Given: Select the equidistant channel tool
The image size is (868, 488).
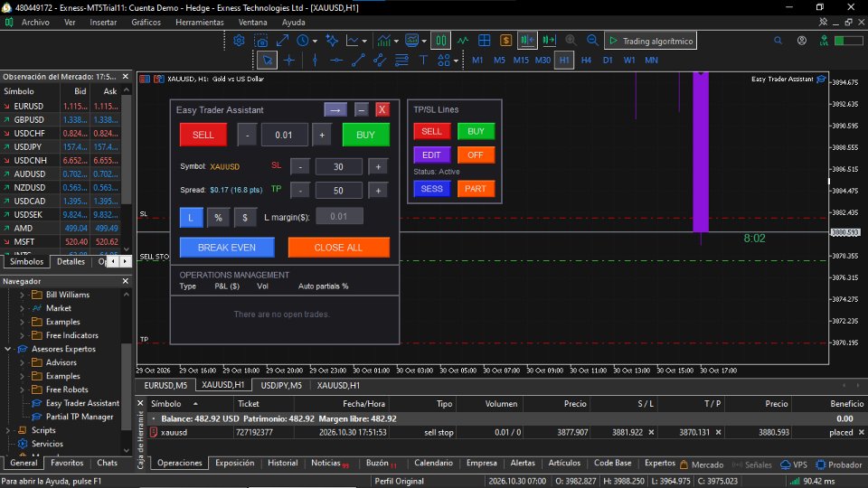Looking at the screenshot, I should [x=380, y=61].
